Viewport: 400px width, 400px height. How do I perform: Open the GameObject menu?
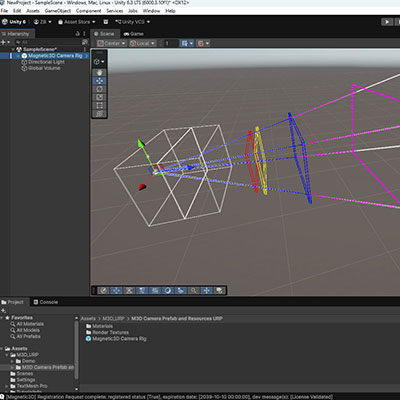pos(58,11)
